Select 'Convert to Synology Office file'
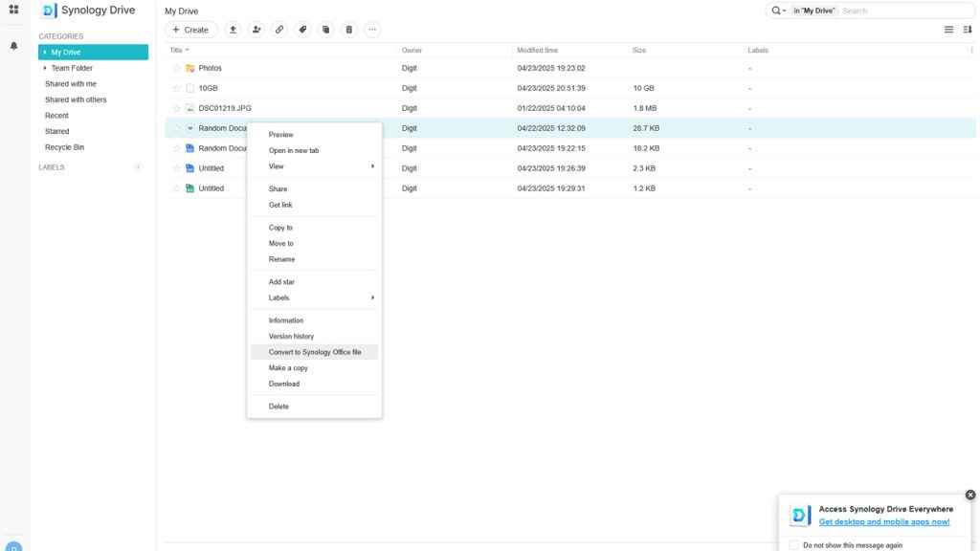The height and width of the screenshot is (551, 980). pos(316,351)
